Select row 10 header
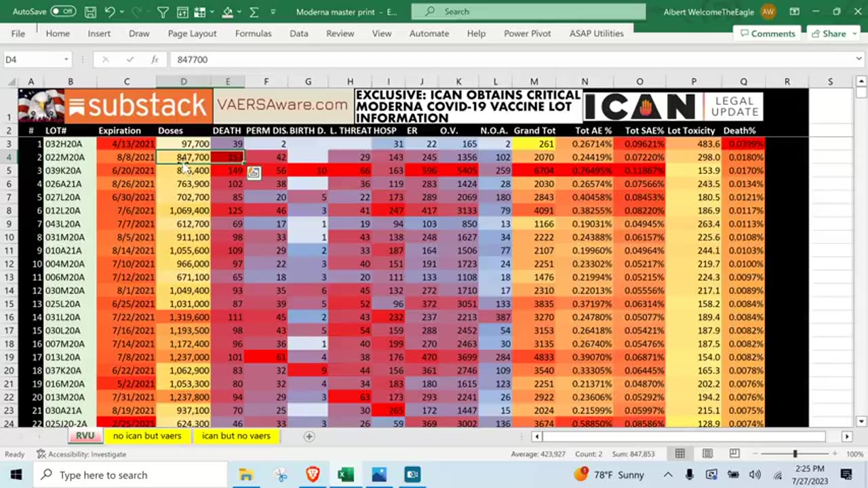Image resolution: width=868 pixels, height=488 pixels. click(x=9, y=237)
